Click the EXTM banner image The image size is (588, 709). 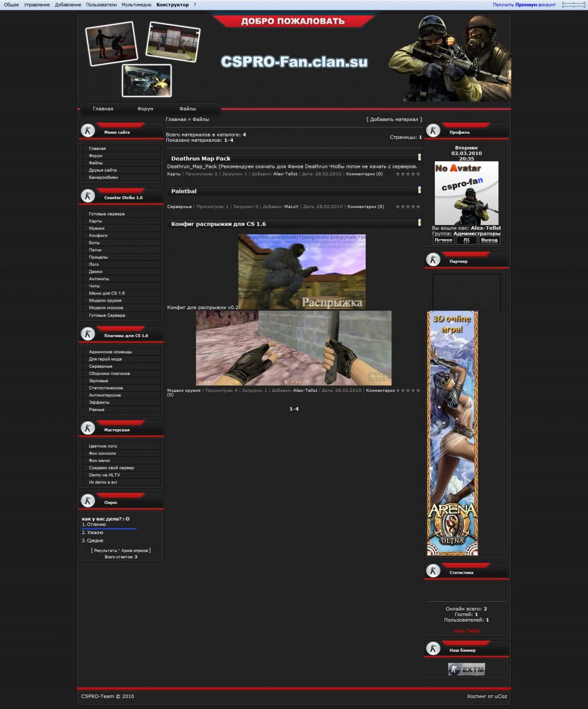pyautogui.click(x=467, y=669)
